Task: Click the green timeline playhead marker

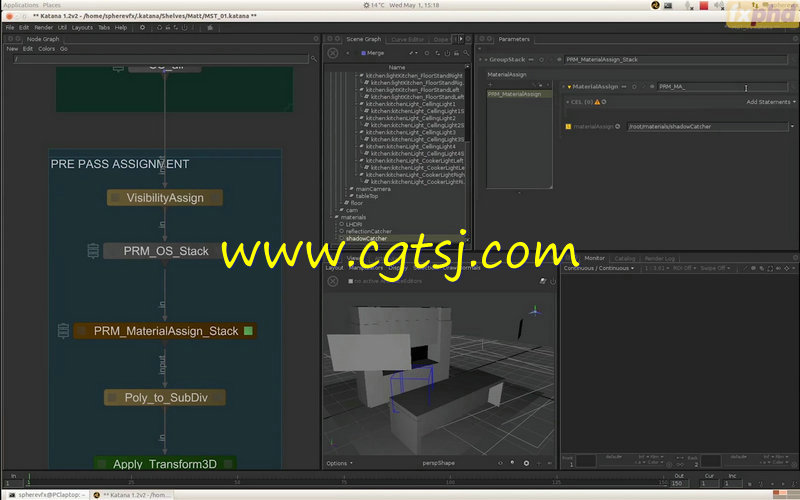Action: pyautogui.click(x=29, y=479)
